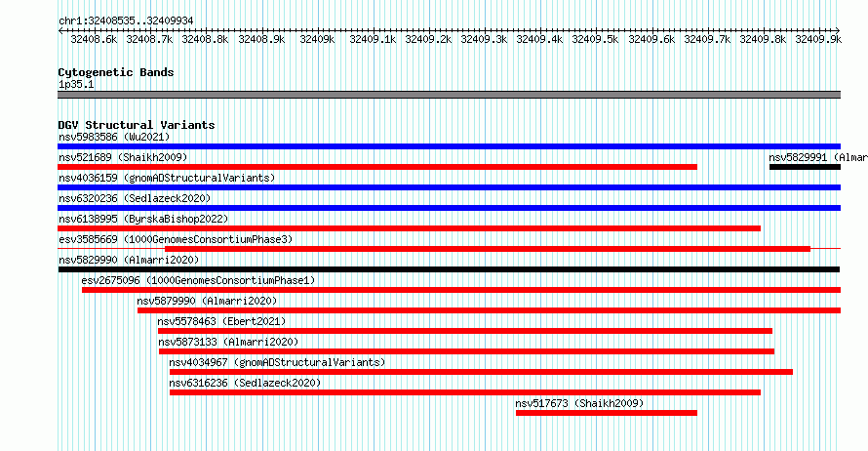Open nsv6316236 (Sedlazeck2020) label
The image size is (868, 451).
click(245, 383)
